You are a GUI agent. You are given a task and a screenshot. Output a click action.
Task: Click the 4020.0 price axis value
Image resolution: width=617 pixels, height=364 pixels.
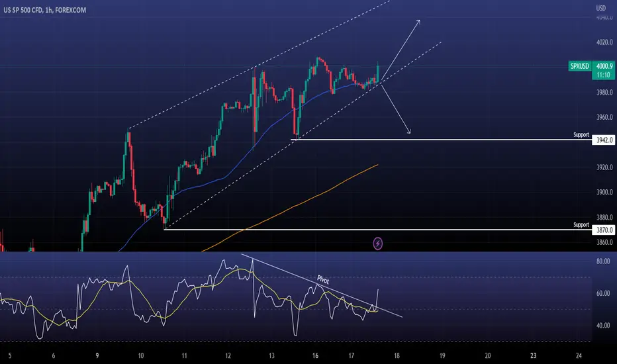(x=604, y=42)
